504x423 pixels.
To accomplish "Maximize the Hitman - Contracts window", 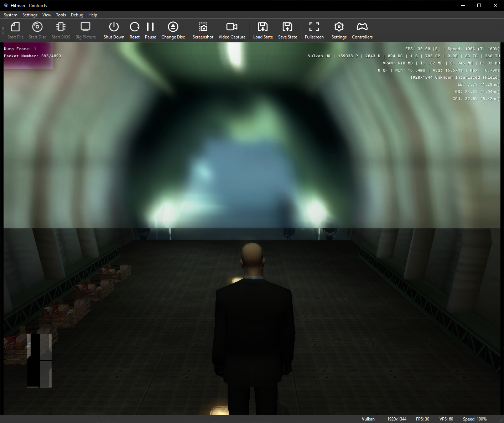I will point(479,5).
